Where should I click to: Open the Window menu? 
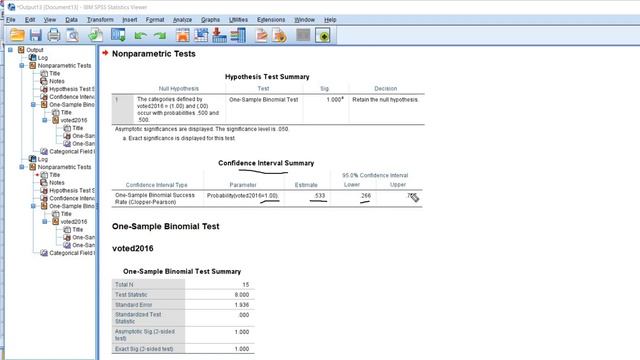point(304,20)
